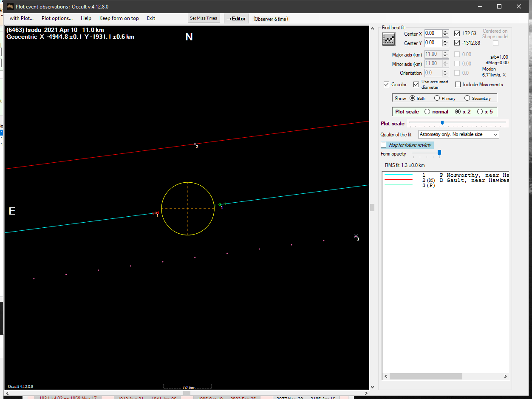Click right arrow of legend horizontal scrollbar
Screen dimensions: 532x399
click(x=505, y=376)
